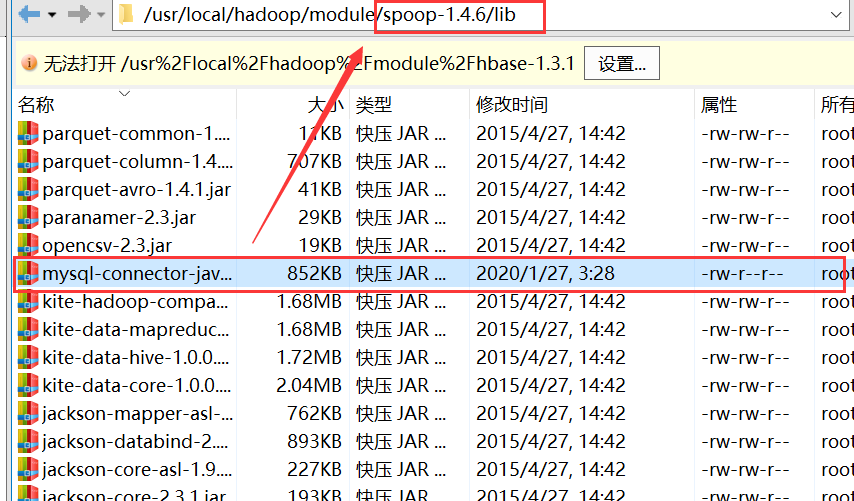Viewport: 854px width, 501px height.
Task: Sort by the 属性 column header
Action: click(x=719, y=104)
